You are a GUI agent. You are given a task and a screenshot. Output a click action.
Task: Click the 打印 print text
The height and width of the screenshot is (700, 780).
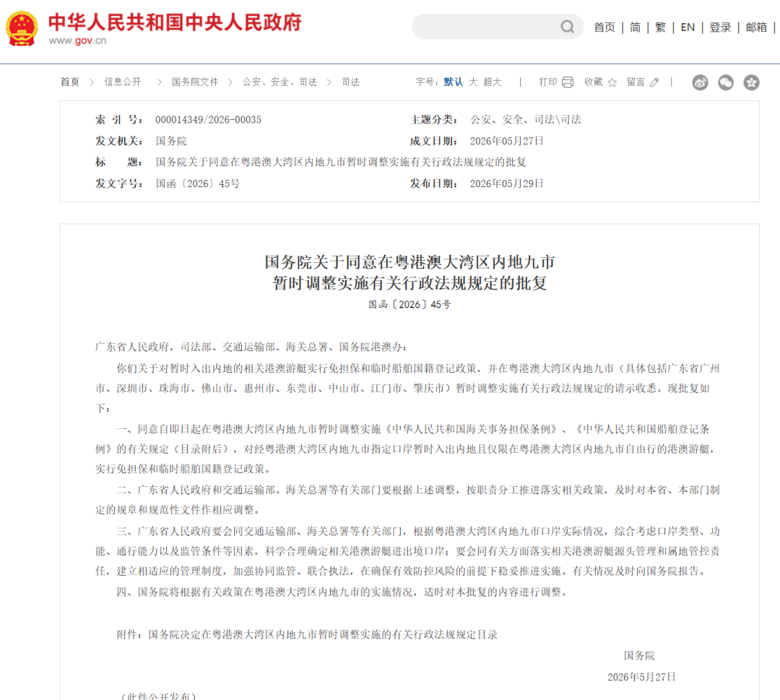[x=547, y=82]
